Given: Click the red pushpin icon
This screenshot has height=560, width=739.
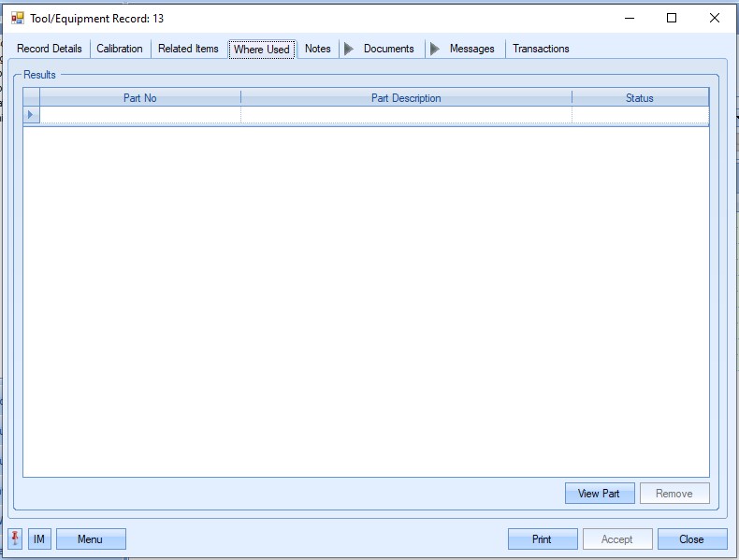Looking at the screenshot, I should [15, 539].
